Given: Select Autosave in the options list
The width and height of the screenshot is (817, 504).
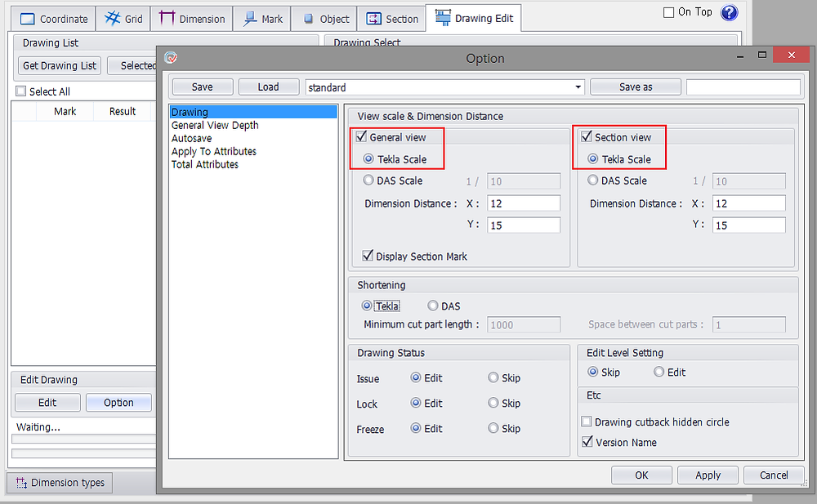Looking at the screenshot, I should 192,138.
